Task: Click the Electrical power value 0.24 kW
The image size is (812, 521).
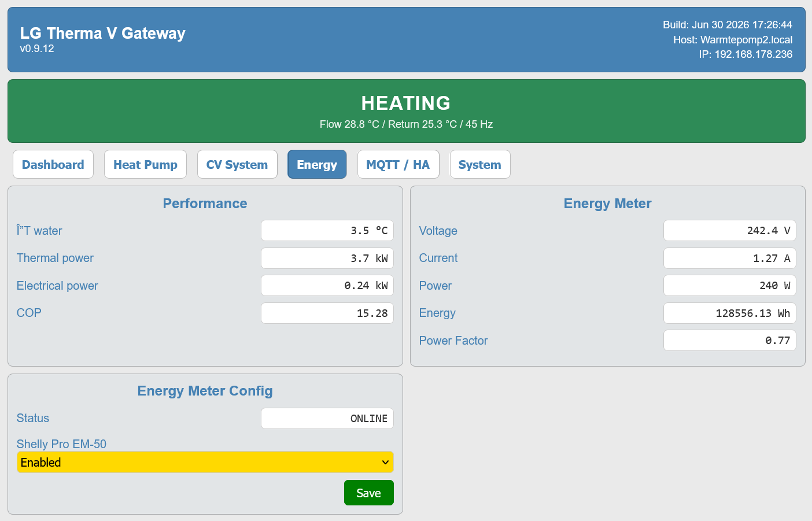Action: (327, 286)
